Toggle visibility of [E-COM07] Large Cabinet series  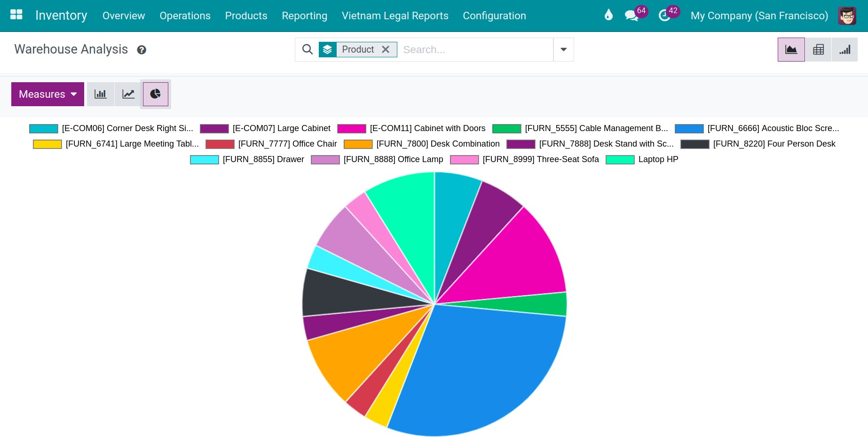pyautogui.click(x=281, y=128)
